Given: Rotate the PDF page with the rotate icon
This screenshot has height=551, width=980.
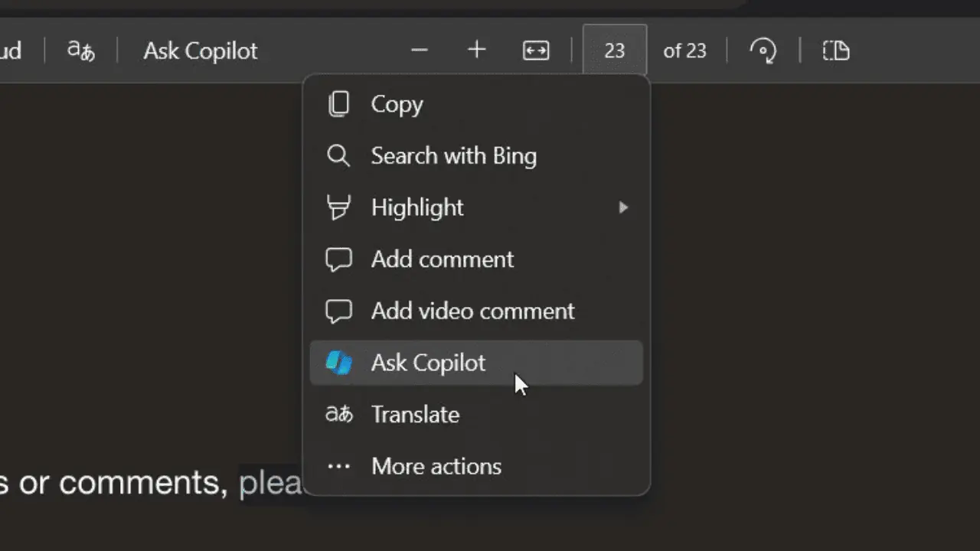Looking at the screenshot, I should point(763,51).
